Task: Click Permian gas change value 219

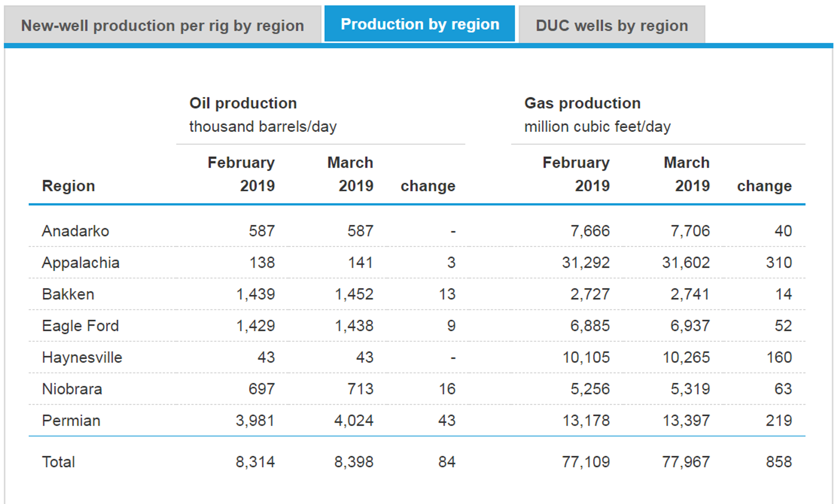Action: coord(779,420)
